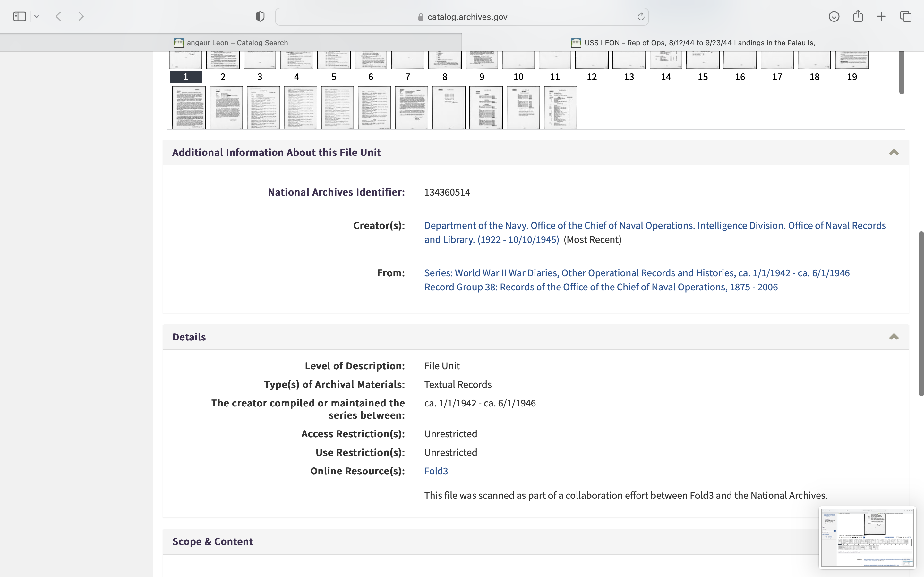Open a new tab with plus icon
The height and width of the screenshot is (577, 924).
pyautogui.click(x=881, y=16)
